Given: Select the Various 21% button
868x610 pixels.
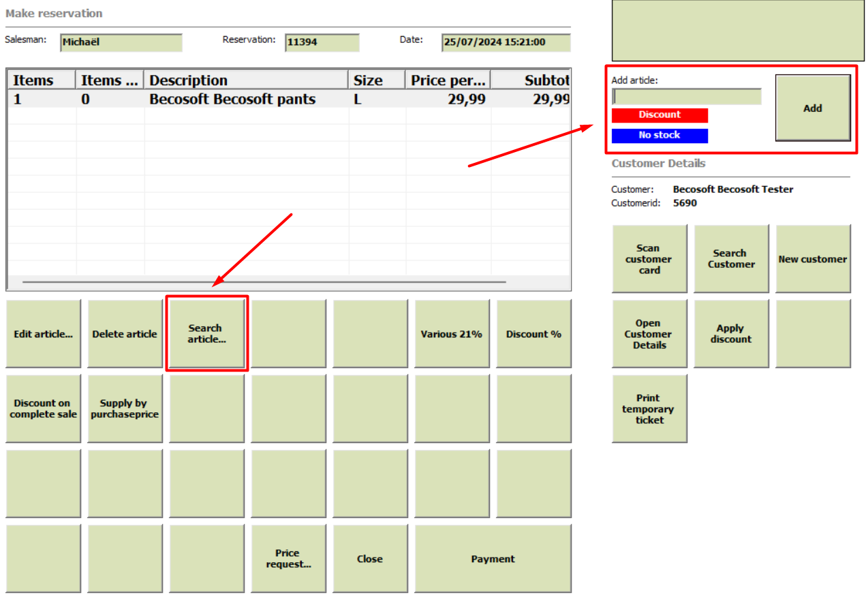Looking at the screenshot, I should 452,334.
